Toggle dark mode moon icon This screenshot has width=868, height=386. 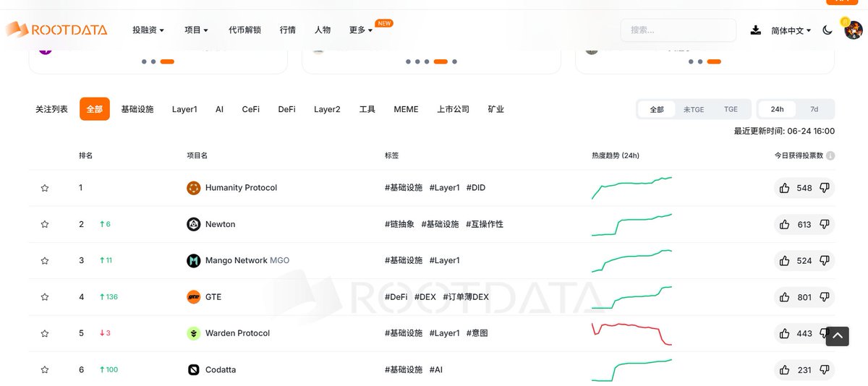pyautogui.click(x=827, y=30)
